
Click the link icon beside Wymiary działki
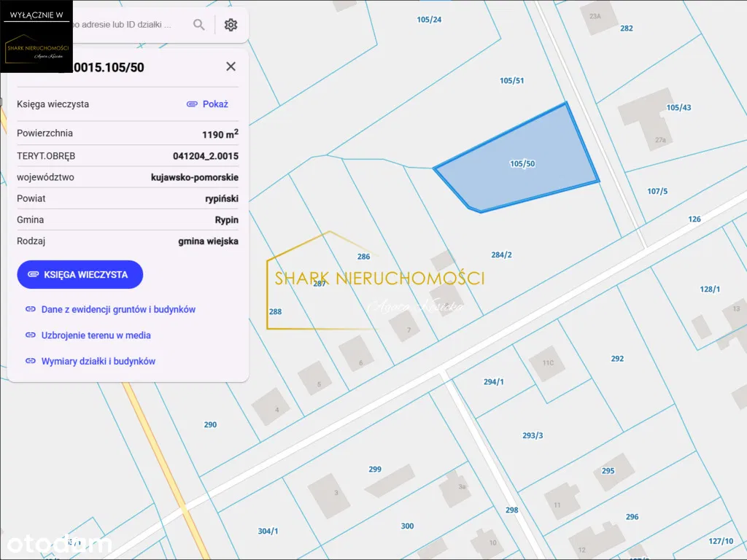click(31, 361)
